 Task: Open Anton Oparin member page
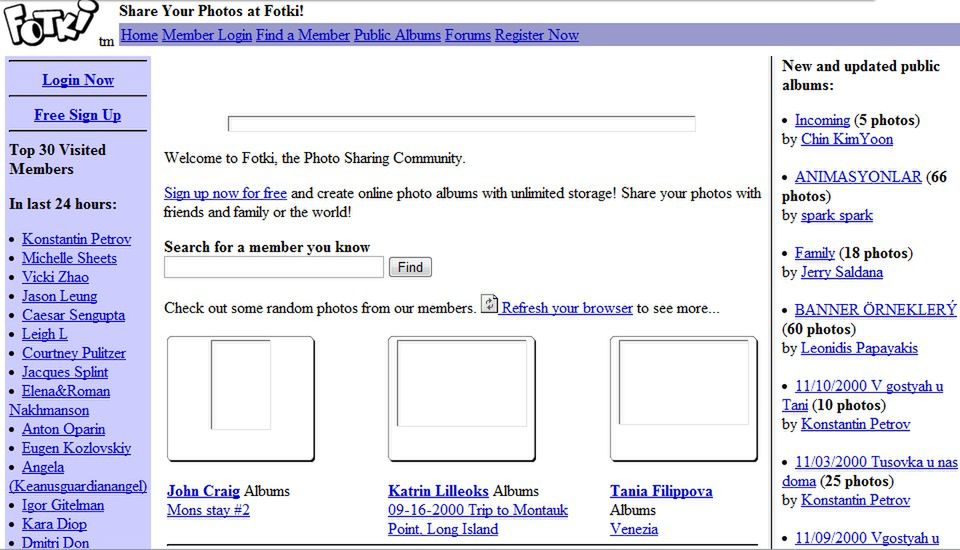point(63,429)
